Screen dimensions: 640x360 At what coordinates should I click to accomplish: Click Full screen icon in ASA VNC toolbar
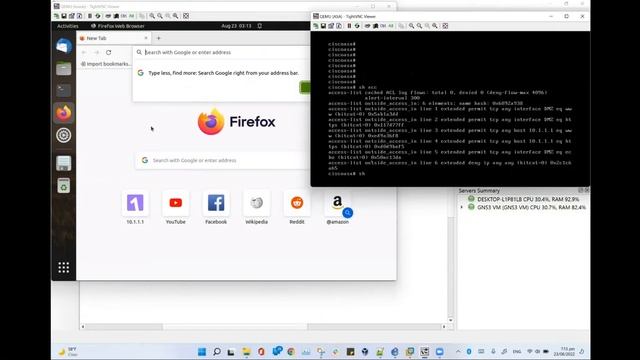445,26
